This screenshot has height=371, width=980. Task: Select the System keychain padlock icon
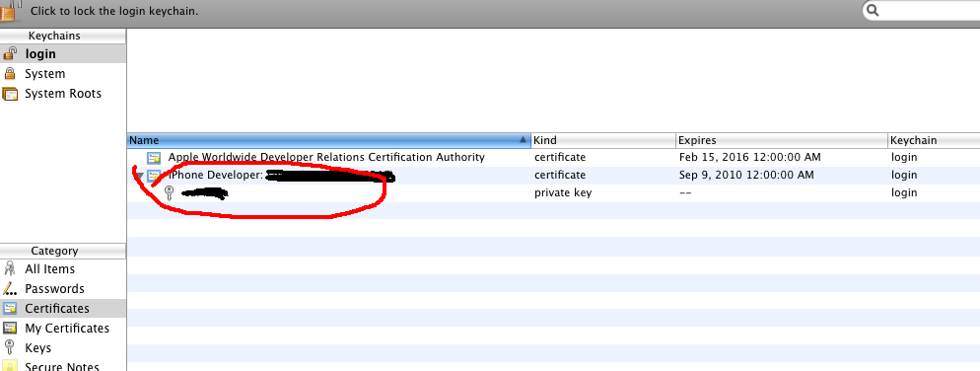tap(10, 74)
